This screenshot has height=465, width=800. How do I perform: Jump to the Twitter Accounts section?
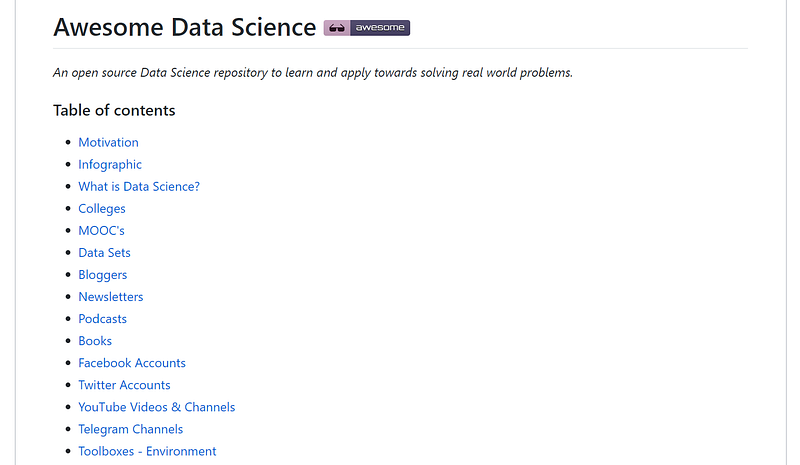click(x=124, y=385)
